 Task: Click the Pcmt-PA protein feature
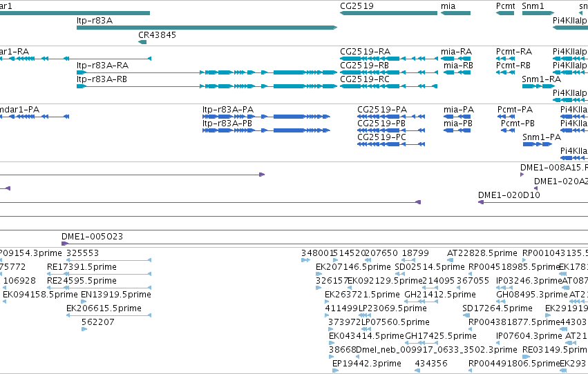506,117
